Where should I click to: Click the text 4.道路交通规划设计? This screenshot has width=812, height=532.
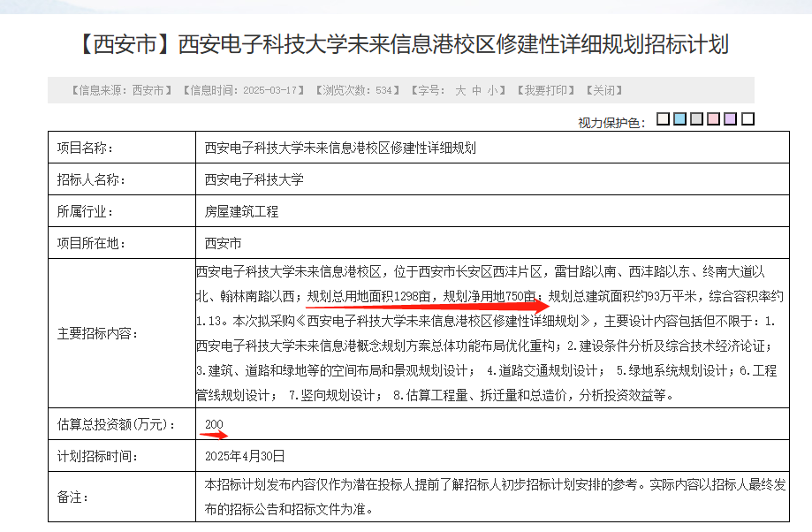pos(543,371)
